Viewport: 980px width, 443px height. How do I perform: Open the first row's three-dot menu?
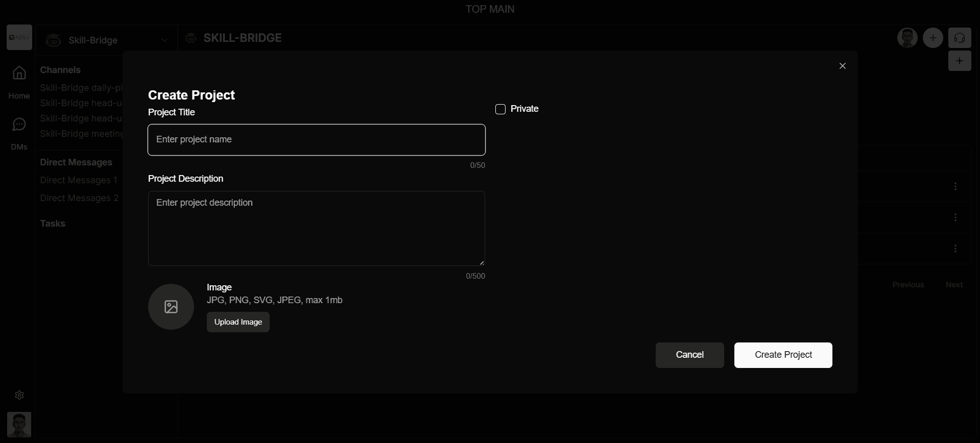pos(955,186)
